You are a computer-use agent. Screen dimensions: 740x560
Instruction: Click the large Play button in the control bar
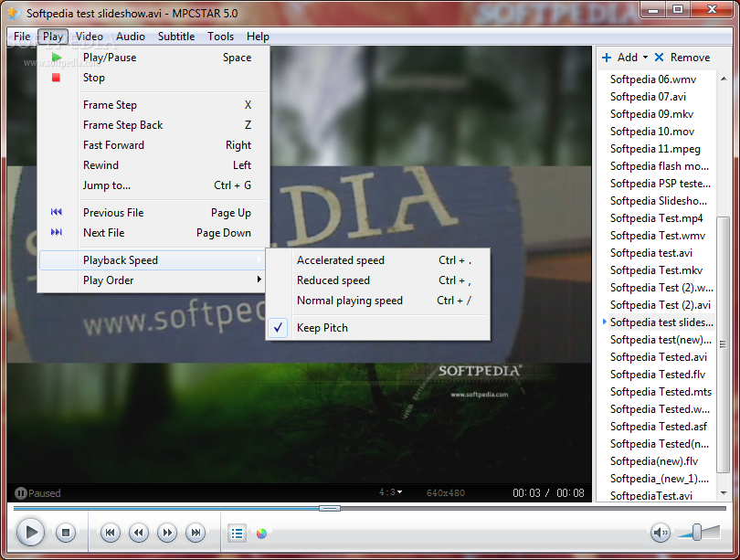click(x=31, y=533)
